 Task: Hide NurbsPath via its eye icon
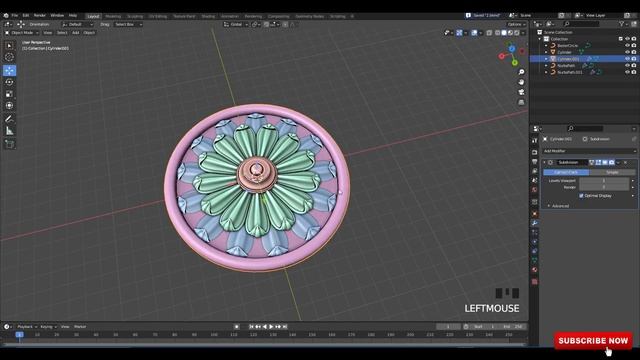(x=627, y=65)
